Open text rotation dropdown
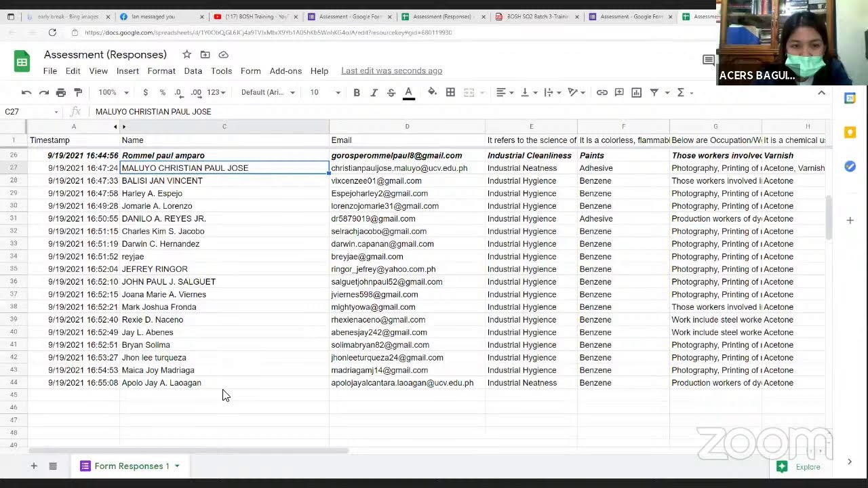Screen dimensions: 868x488 pyautogui.click(x=576, y=92)
